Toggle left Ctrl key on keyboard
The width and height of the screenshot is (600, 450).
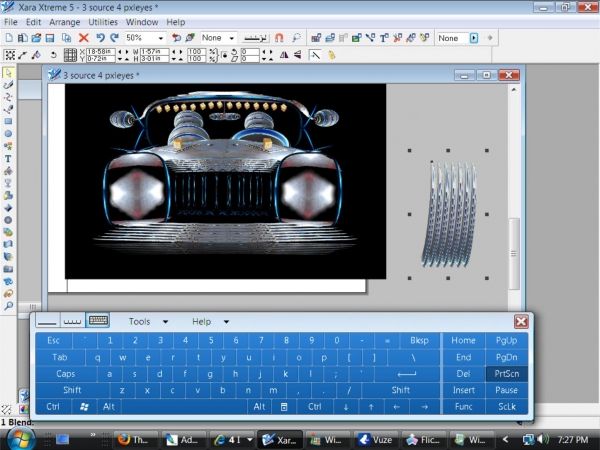[x=53, y=407]
